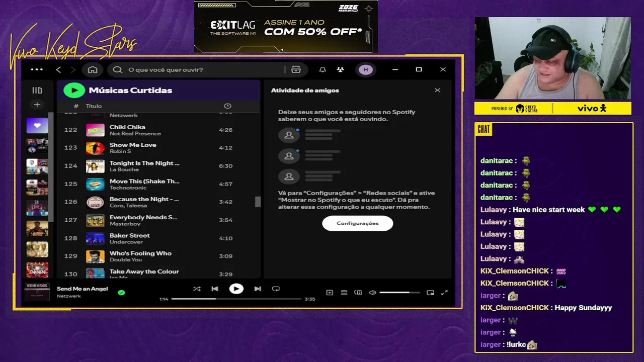Open artist 'La Bouche' link
The image size is (644, 362).
tap(124, 169)
